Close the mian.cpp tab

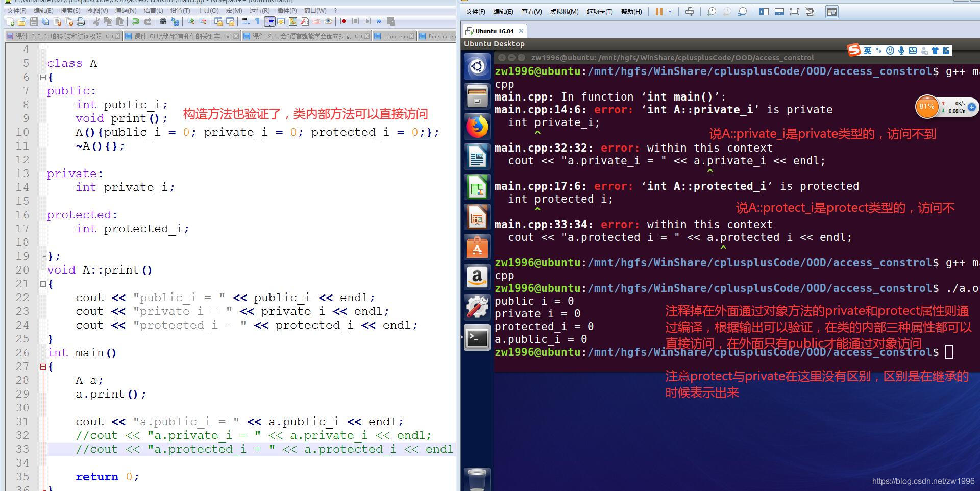click(412, 36)
